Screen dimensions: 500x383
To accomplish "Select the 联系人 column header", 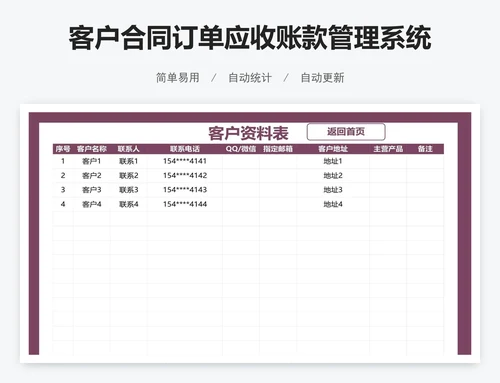I will tap(128, 149).
